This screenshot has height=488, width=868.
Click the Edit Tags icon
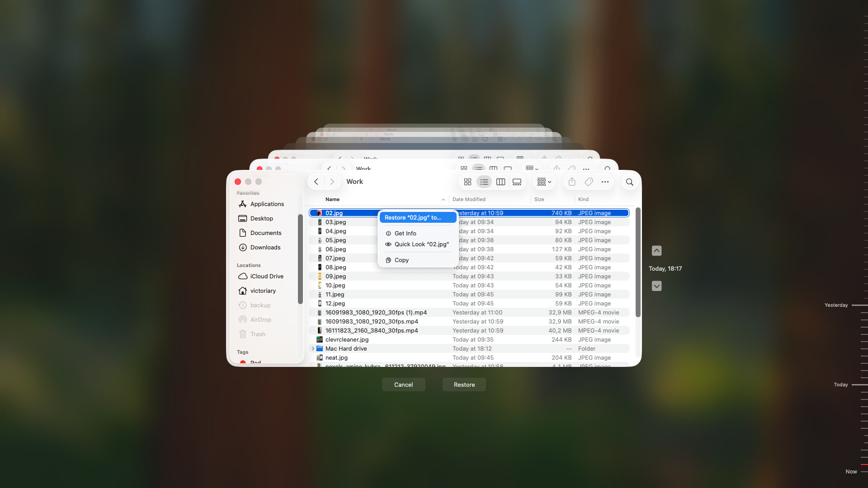pos(589,182)
